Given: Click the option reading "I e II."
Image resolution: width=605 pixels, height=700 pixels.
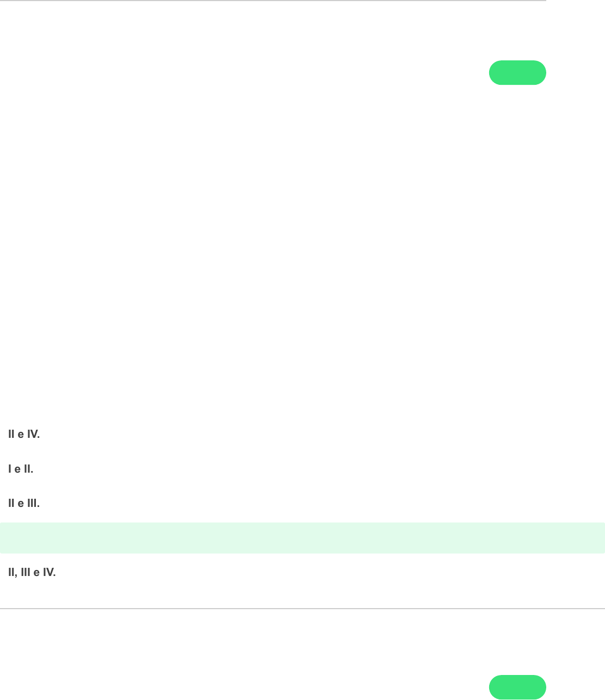Looking at the screenshot, I should click(21, 469).
